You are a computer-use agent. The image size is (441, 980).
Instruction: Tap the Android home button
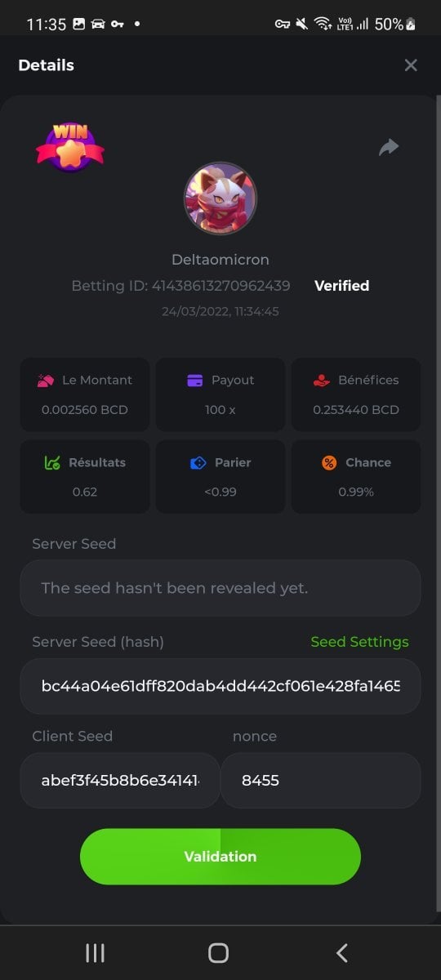pos(218,952)
